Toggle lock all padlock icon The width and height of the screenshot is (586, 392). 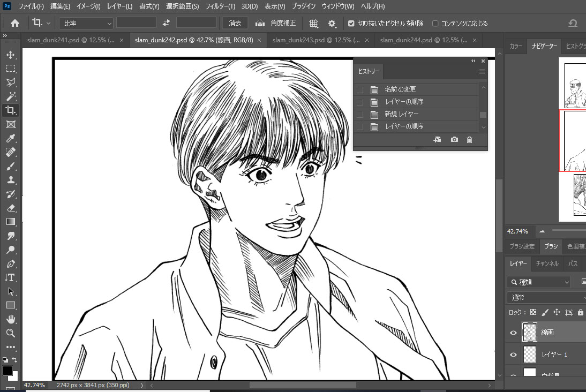click(x=581, y=312)
